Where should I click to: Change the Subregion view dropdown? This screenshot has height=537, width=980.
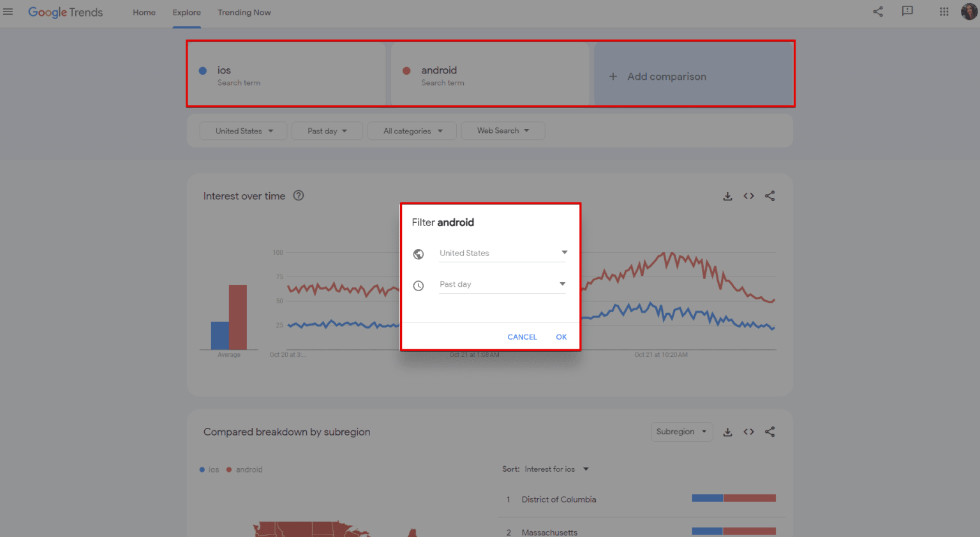point(681,432)
